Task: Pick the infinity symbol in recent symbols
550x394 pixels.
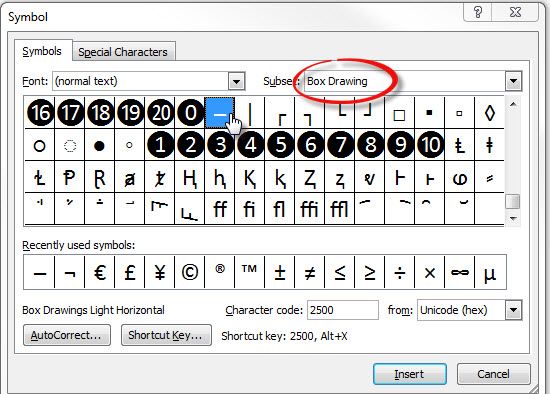Action: 460,272
